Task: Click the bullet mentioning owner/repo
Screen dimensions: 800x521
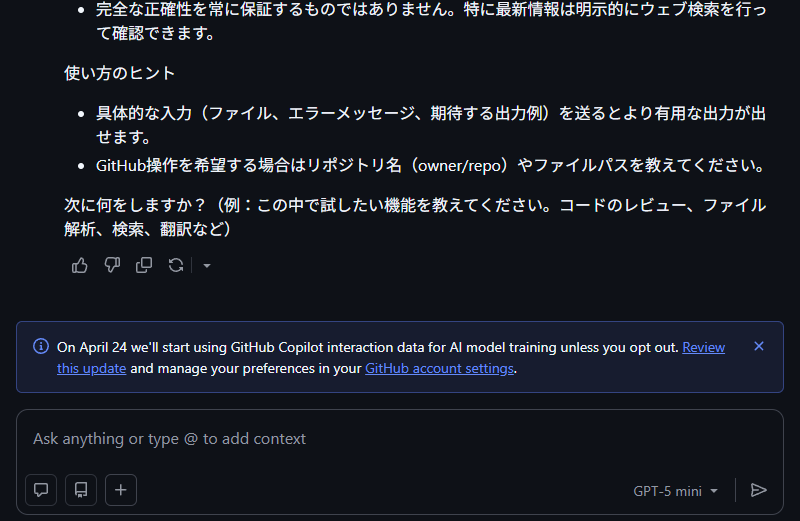Action: [431, 165]
